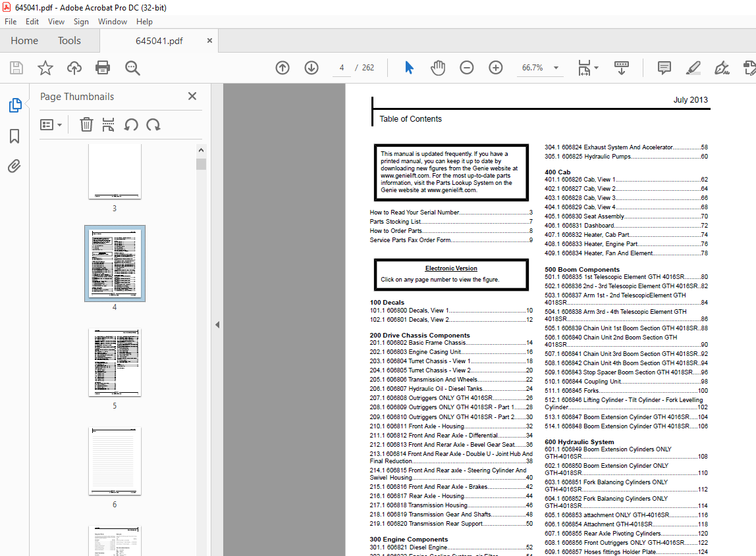This screenshot has height=556, width=756.
Task: Open thumbnails options menu dropdown
Action: (x=51, y=125)
